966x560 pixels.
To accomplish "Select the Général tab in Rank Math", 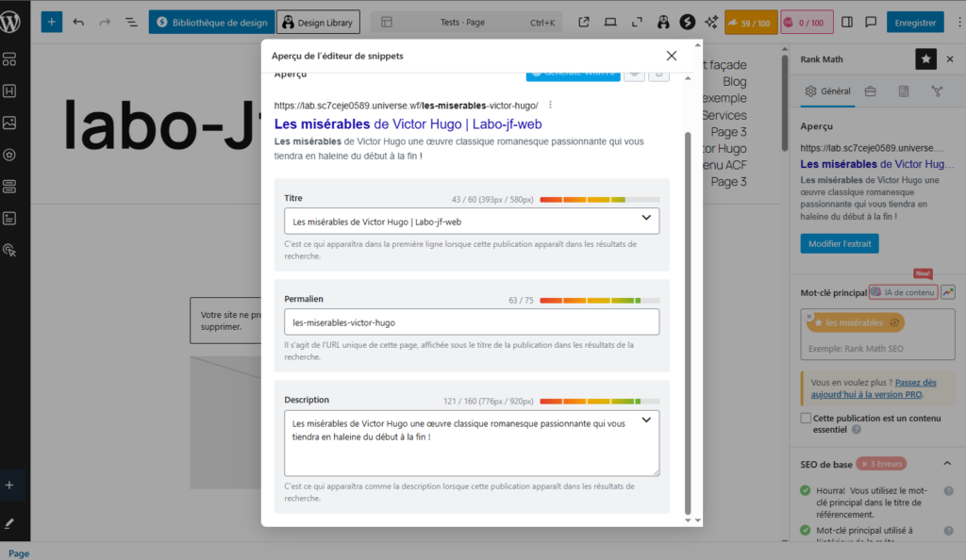I will coord(827,91).
